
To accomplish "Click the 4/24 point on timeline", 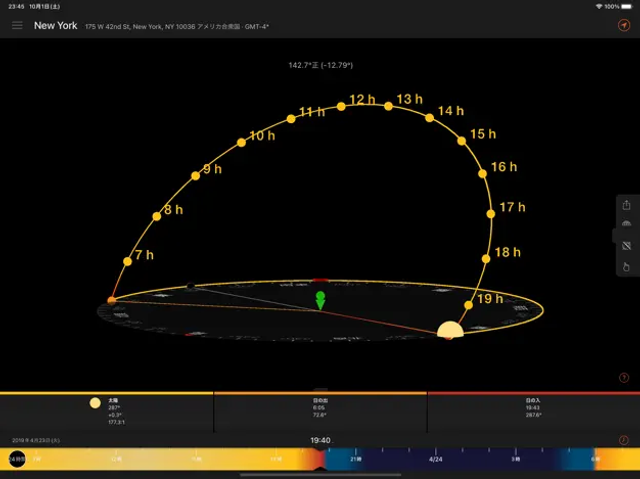I will 436,459.
